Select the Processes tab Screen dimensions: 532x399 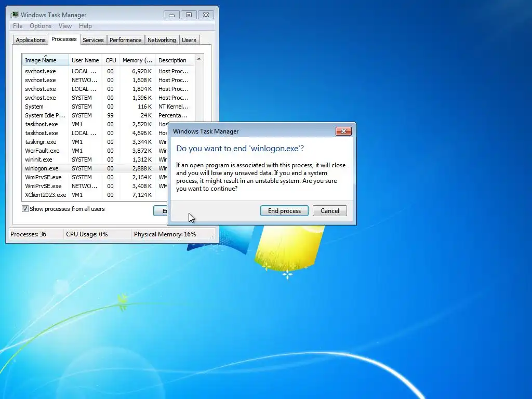(x=64, y=39)
